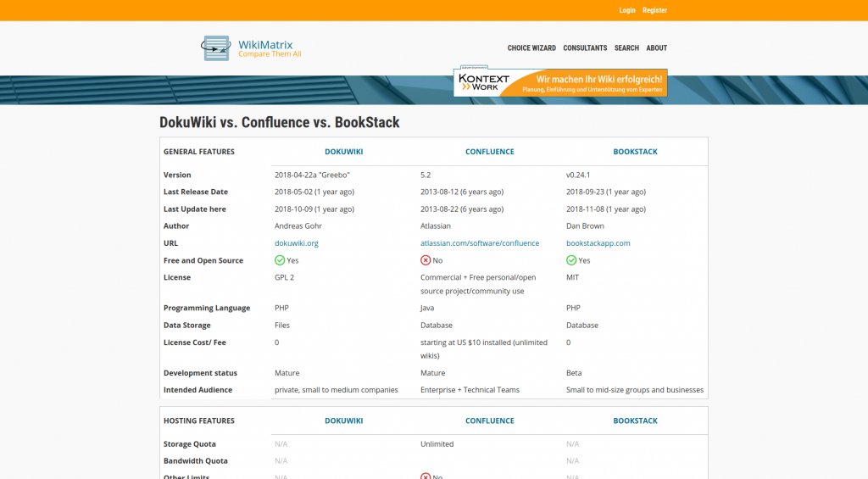Click the Intended Audience row label
This screenshot has width=868, height=479.
click(x=198, y=390)
